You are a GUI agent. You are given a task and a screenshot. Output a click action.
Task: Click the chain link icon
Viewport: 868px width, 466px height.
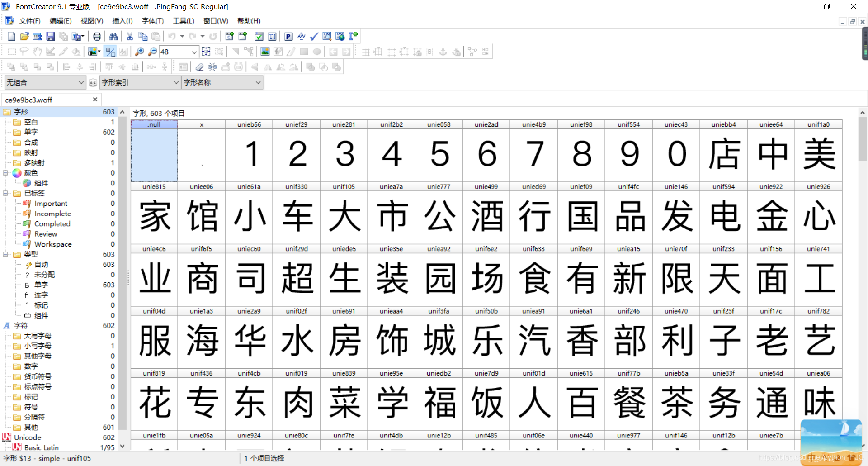pyautogui.click(x=212, y=67)
